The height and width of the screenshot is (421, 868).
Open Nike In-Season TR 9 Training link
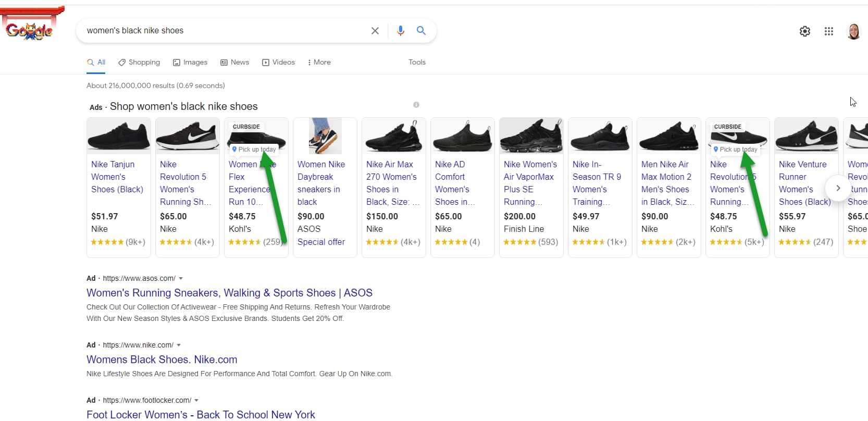pyautogui.click(x=597, y=183)
